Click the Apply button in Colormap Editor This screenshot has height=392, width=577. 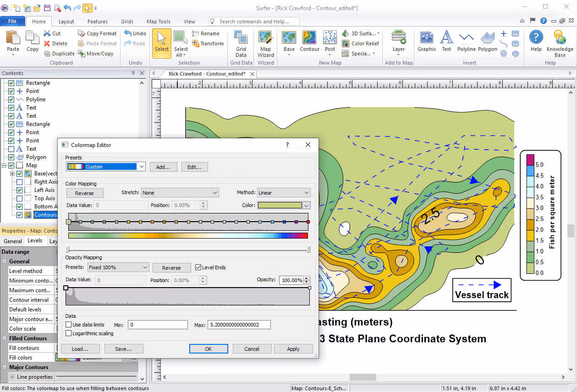coord(293,349)
